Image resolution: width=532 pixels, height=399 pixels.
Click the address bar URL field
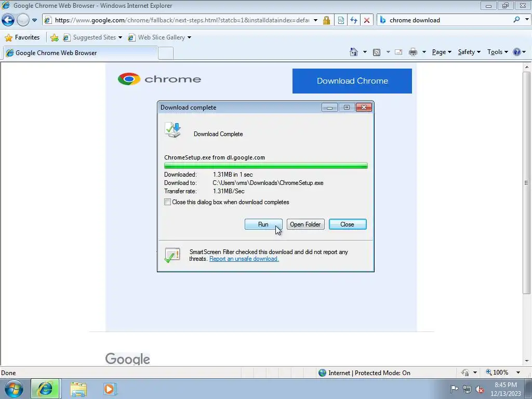pyautogui.click(x=182, y=20)
